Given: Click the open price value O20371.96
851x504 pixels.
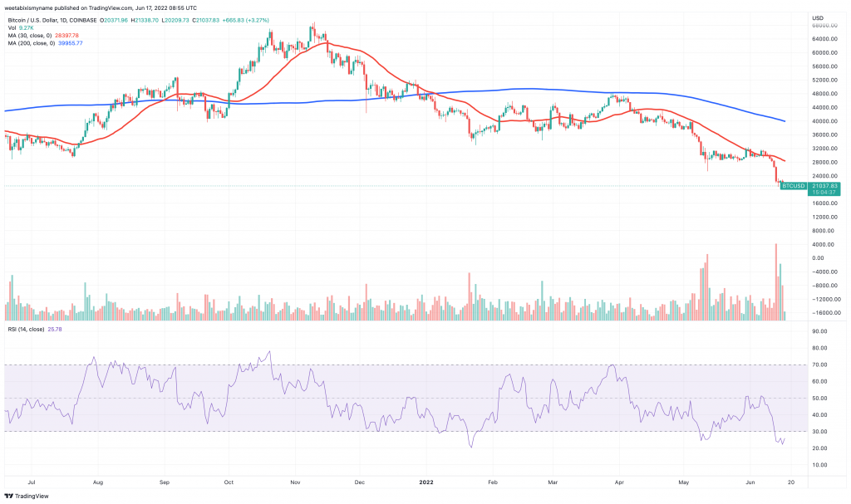Looking at the screenshot, I should coord(114,21).
